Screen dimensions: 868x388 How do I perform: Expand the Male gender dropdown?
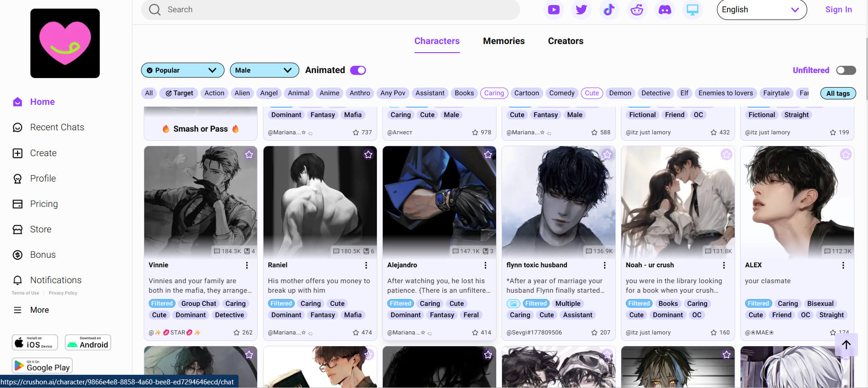pos(264,70)
